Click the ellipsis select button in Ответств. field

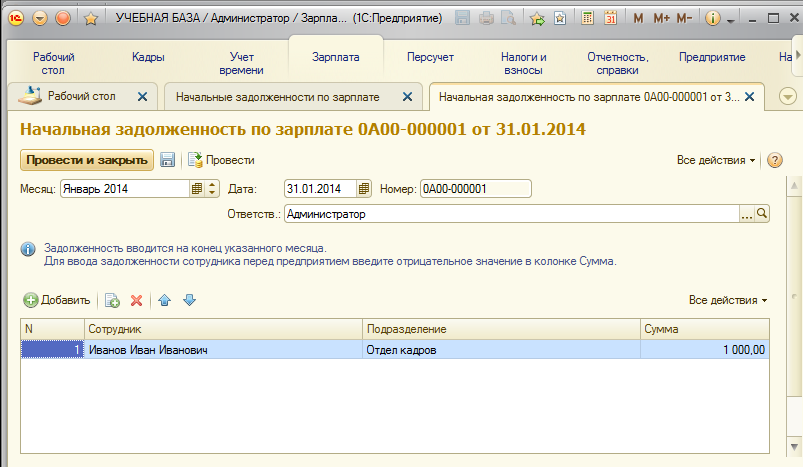click(x=747, y=214)
